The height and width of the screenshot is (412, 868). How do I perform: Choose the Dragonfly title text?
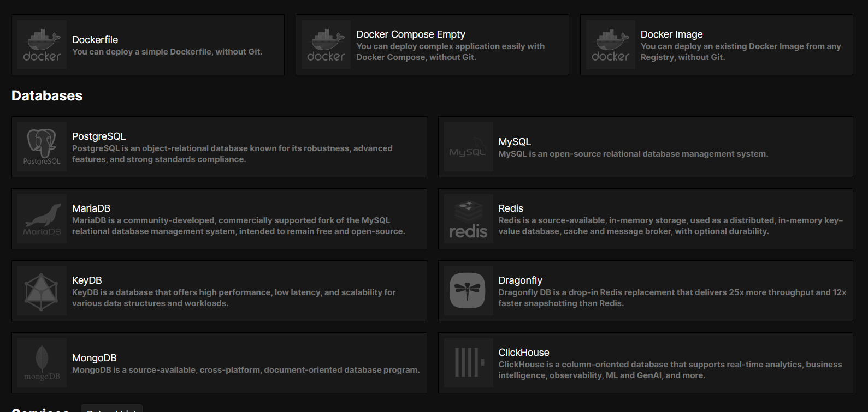(520, 280)
